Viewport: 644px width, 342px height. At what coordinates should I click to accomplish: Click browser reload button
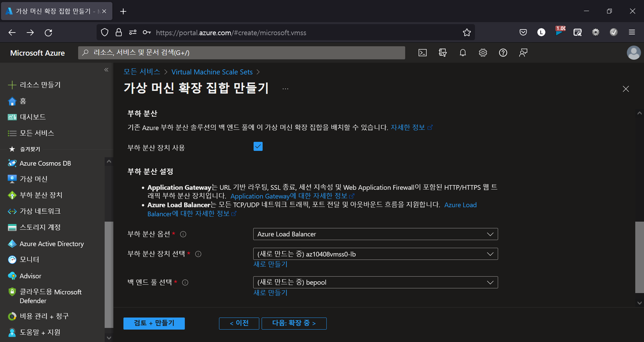coord(48,32)
